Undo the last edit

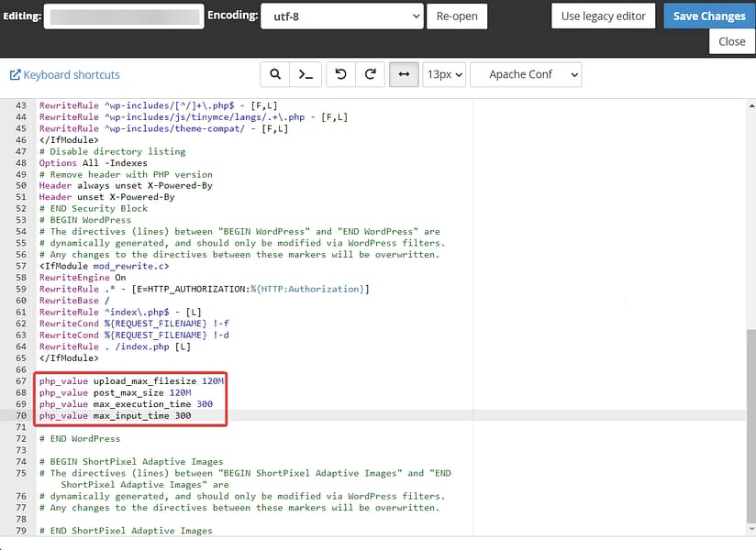[x=341, y=74]
